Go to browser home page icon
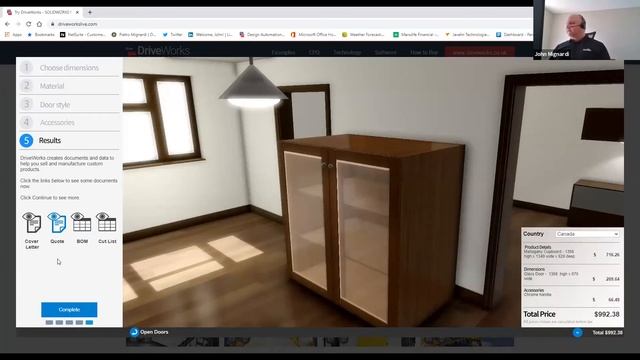The image size is (640, 360). pyautogui.click(x=39, y=24)
